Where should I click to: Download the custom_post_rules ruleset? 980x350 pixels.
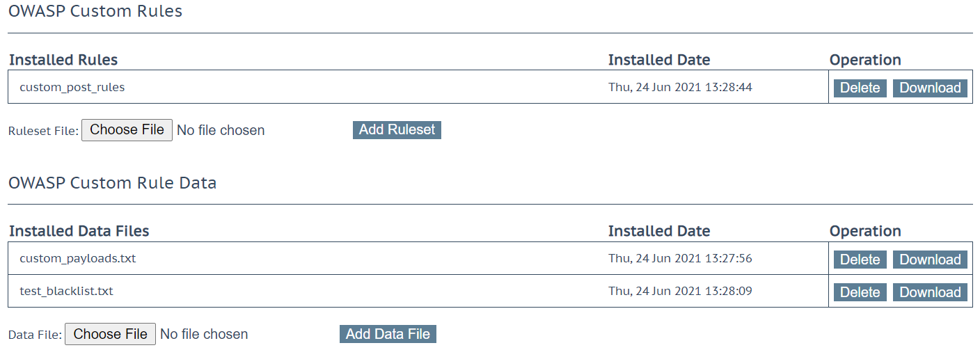click(930, 88)
